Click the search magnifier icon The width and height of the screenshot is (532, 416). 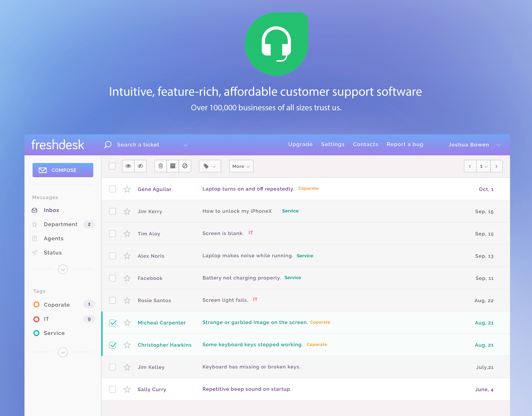coord(108,145)
